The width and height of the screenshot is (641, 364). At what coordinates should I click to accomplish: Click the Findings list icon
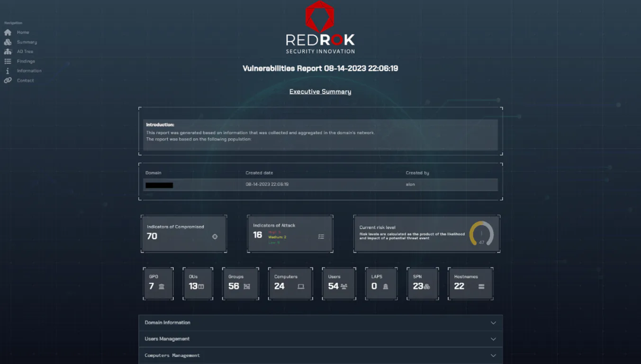coord(8,61)
